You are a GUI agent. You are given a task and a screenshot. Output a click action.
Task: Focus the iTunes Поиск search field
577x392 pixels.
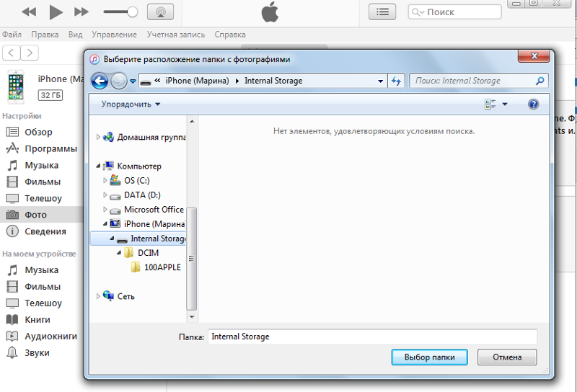pyautogui.click(x=454, y=12)
